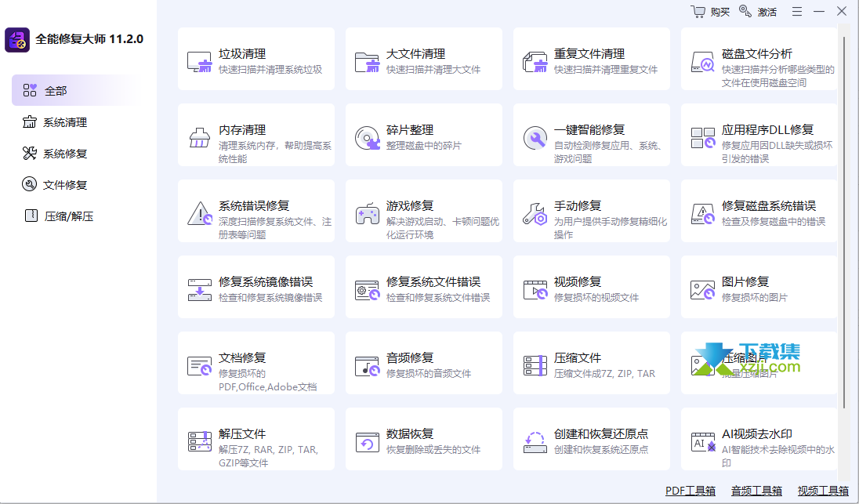Open the hamburger menu at top right
Image resolution: width=859 pixels, height=504 pixels.
796,12
